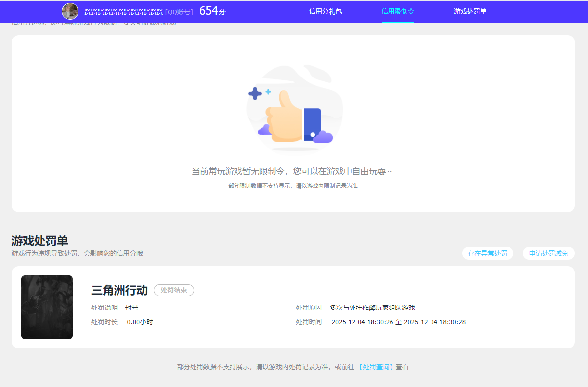Select the 信用限制令 tab
Image resolution: width=588 pixels, height=387 pixels.
point(398,11)
